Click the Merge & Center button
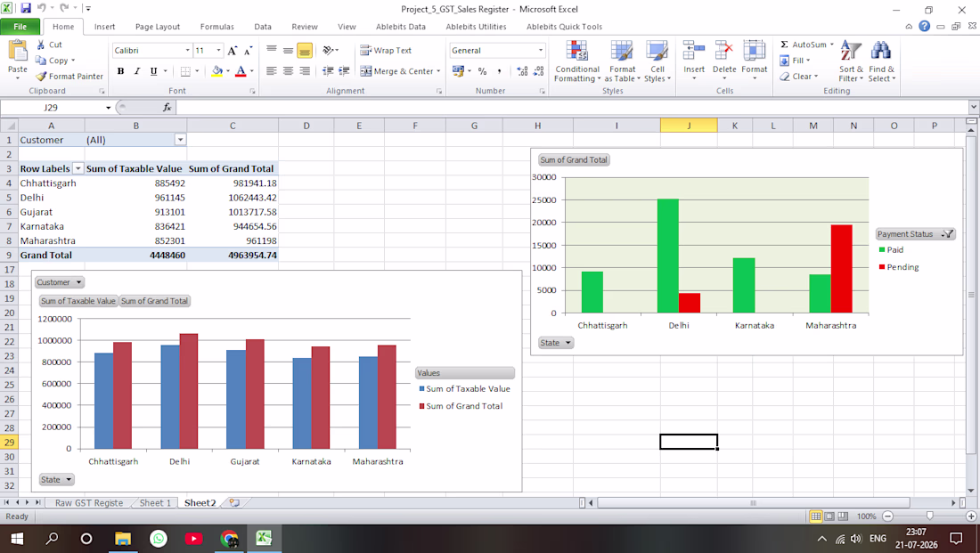The image size is (980, 553). 400,71
